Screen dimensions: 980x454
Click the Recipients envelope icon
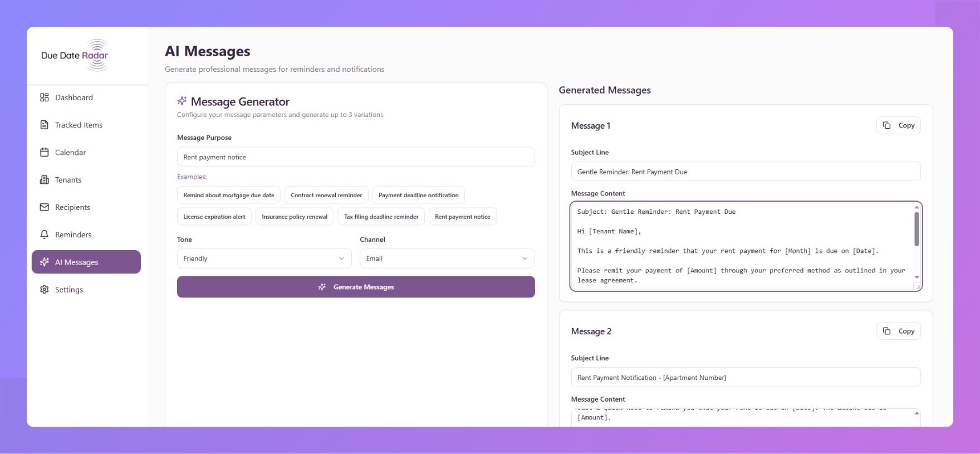pos(45,207)
